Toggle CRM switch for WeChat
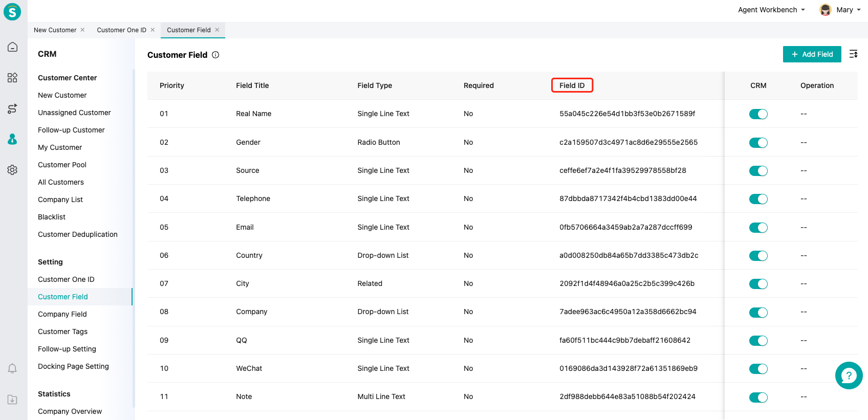 tap(758, 369)
